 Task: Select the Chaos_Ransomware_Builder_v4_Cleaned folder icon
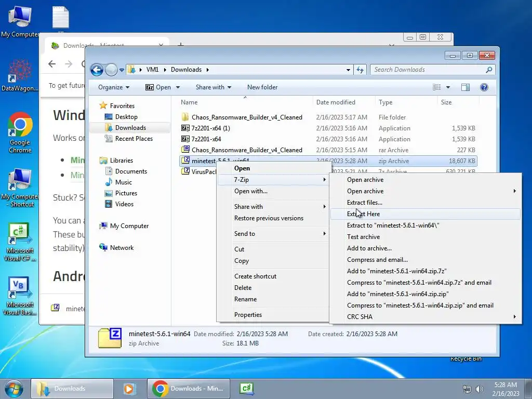pyautogui.click(x=185, y=117)
